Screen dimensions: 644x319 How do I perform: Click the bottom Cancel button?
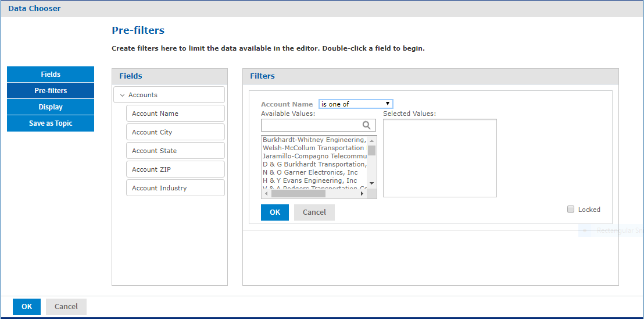[x=66, y=307]
